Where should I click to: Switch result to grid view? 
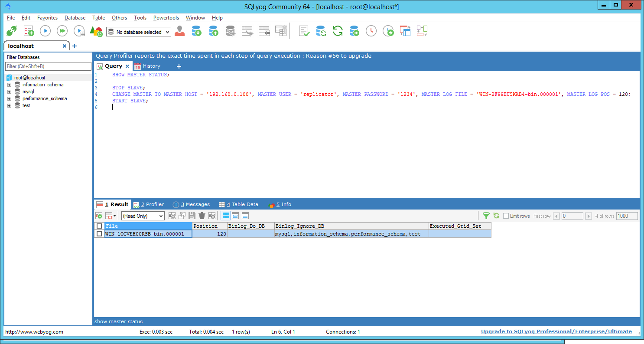click(226, 216)
